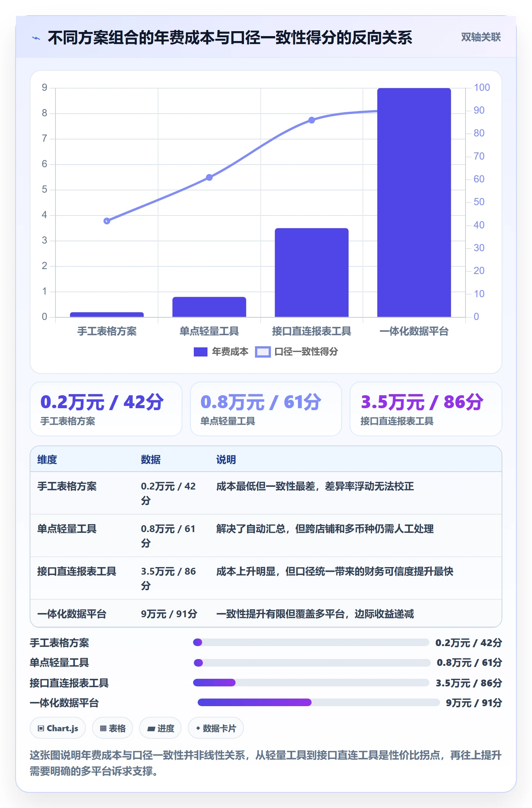This screenshot has height=808, width=532.
Task: Click the 双轴关联 badge in the header
Action: (x=481, y=37)
